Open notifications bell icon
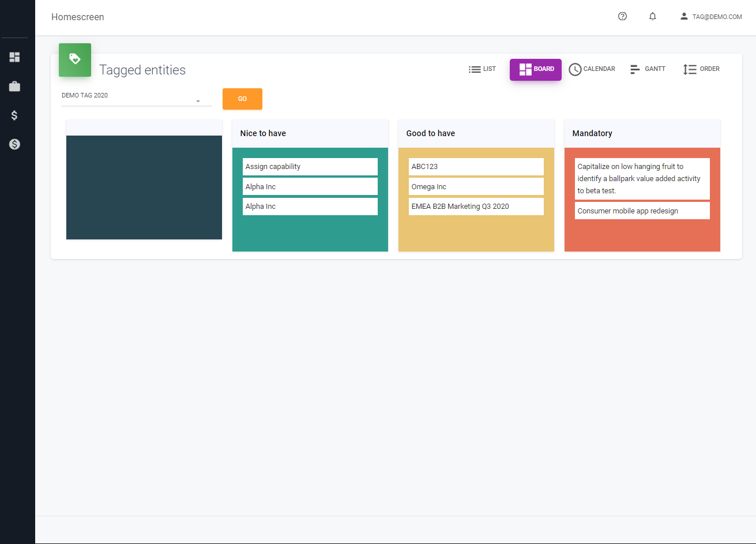The height and width of the screenshot is (544, 756). tap(653, 17)
